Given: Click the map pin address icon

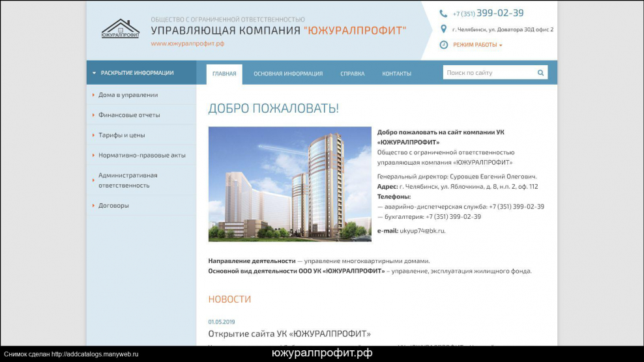Looking at the screenshot, I should coord(444,29).
